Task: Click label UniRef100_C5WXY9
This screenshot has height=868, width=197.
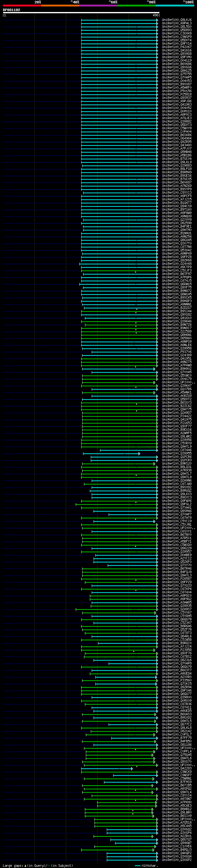Action: [176, 128]
